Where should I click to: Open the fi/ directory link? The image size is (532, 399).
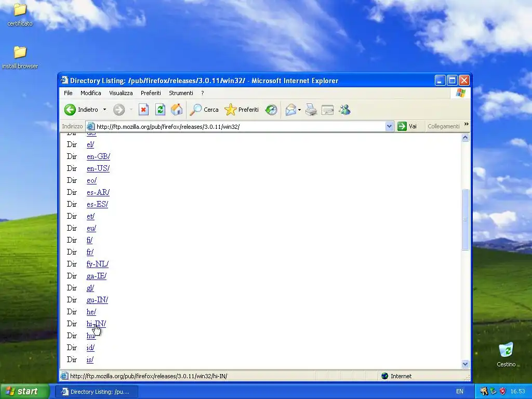89,240
